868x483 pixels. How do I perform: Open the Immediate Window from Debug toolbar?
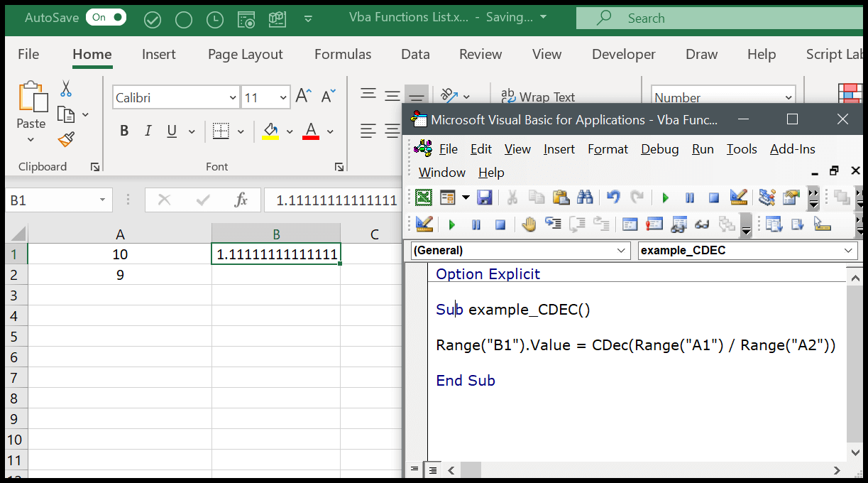[x=654, y=224]
